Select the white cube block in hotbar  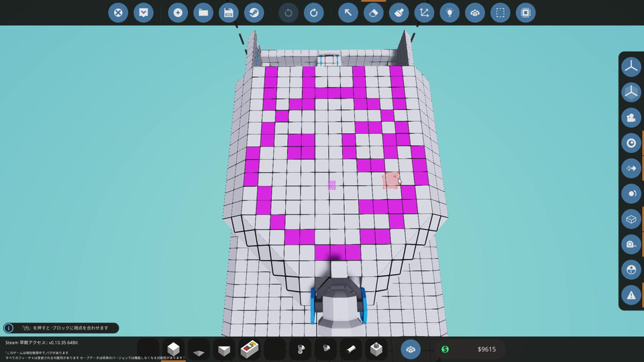tap(173, 349)
